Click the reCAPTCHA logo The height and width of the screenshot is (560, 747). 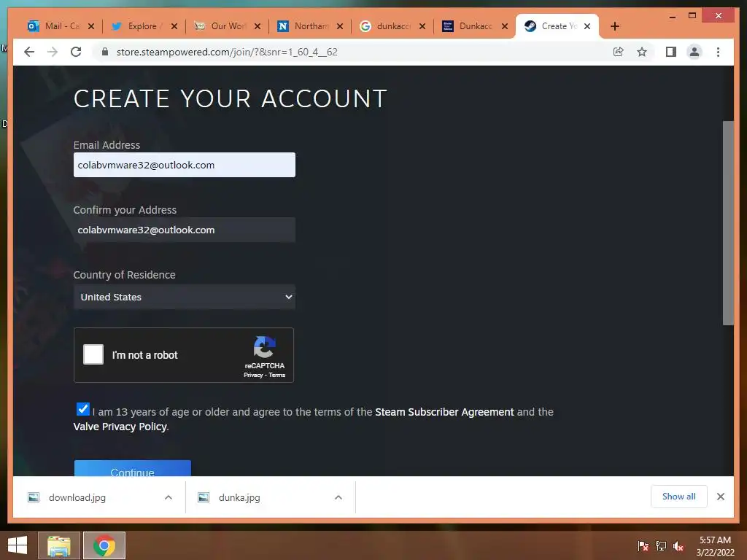click(x=264, y=347)
